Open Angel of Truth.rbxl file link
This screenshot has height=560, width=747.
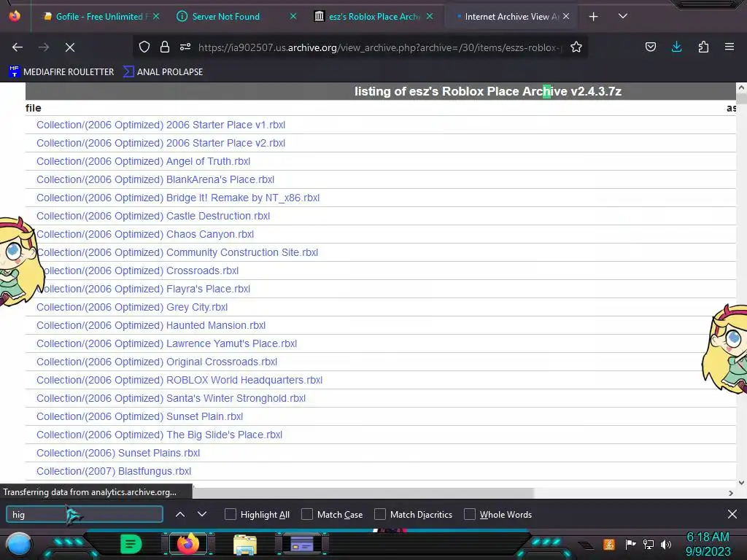pyautogui.click(x=143, y=161)
